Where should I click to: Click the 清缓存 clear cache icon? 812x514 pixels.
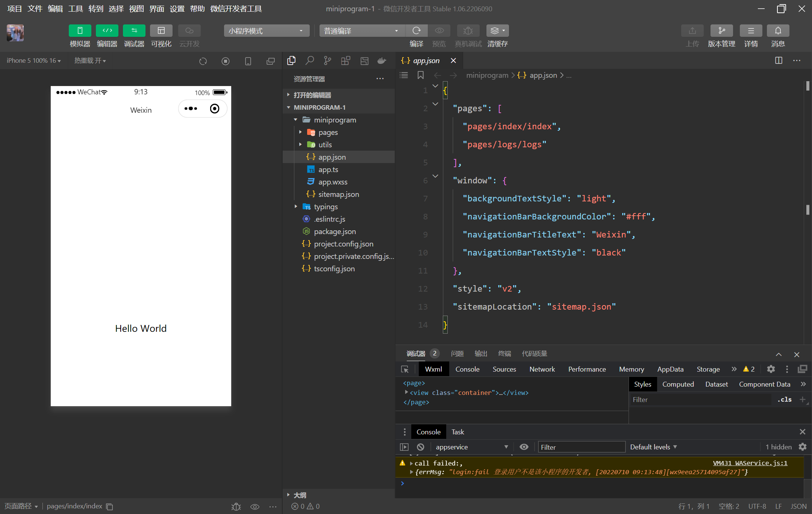pos(497,30)
